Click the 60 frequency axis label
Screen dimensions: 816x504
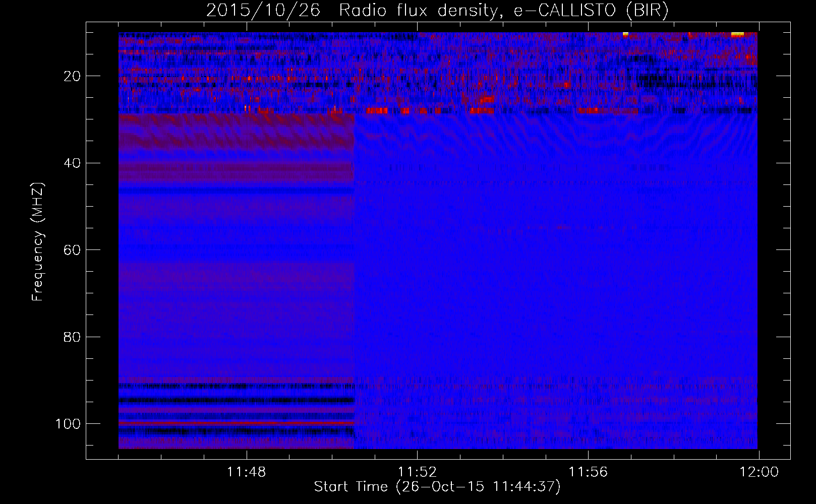pyautogui.click(x=72, y=250)
